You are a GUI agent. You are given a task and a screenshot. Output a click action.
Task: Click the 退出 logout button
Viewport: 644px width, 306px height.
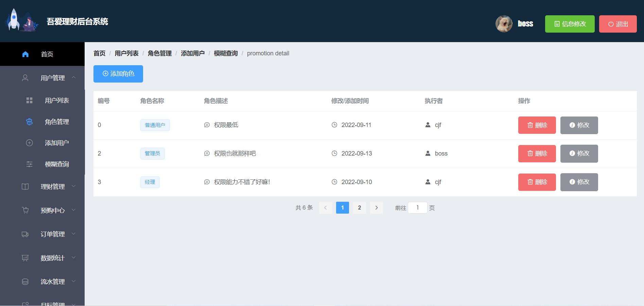(618, 24)
